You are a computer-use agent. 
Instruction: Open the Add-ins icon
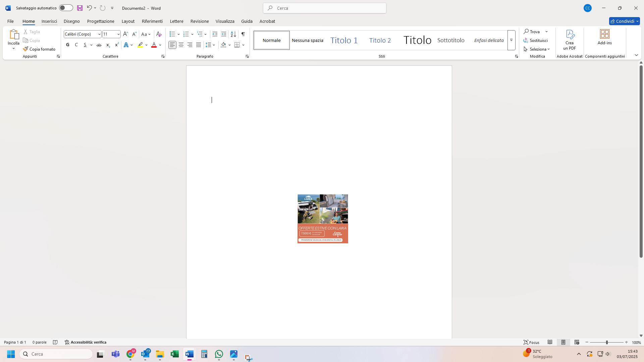(605, 37)
